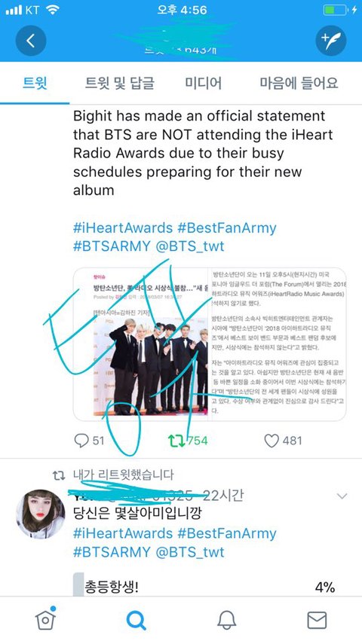Open the profile avatar of retweeted user
Viewport: 362px width, 644px height.
pyautogui.click(x=40, y=514)
